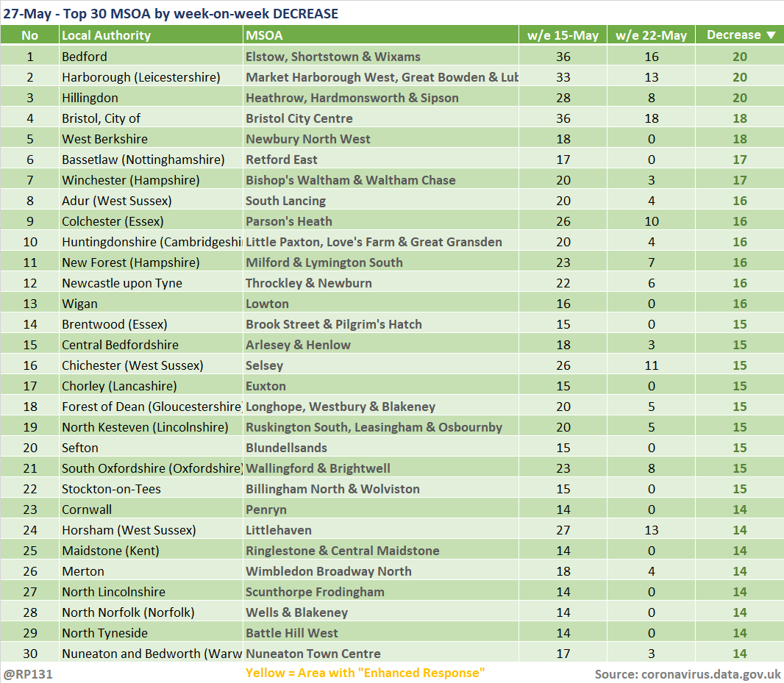The image size is (784, 683).
Task: Click the 'Wallingford & Brightwell' cell
Action: 381,468
